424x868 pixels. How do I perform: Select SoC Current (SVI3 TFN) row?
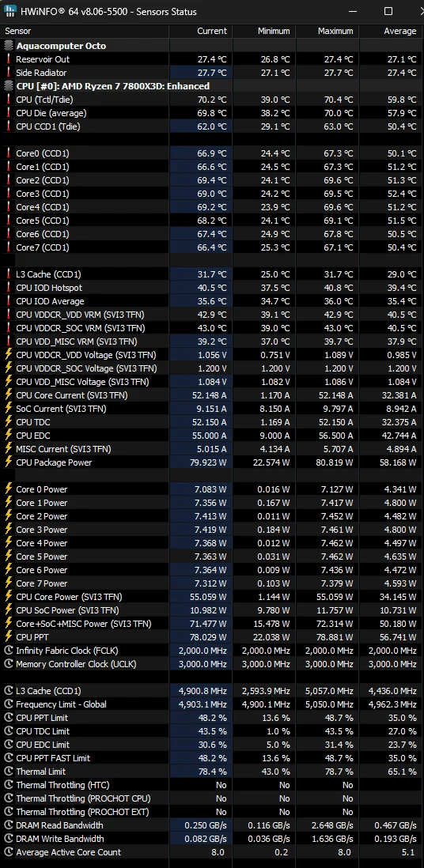point(212,409)
